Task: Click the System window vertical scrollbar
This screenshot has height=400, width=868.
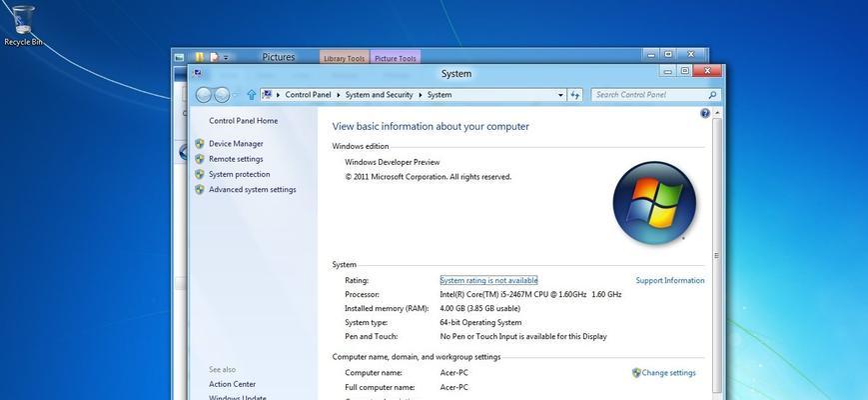Action: pyautogui.click(x=717, y=255)
